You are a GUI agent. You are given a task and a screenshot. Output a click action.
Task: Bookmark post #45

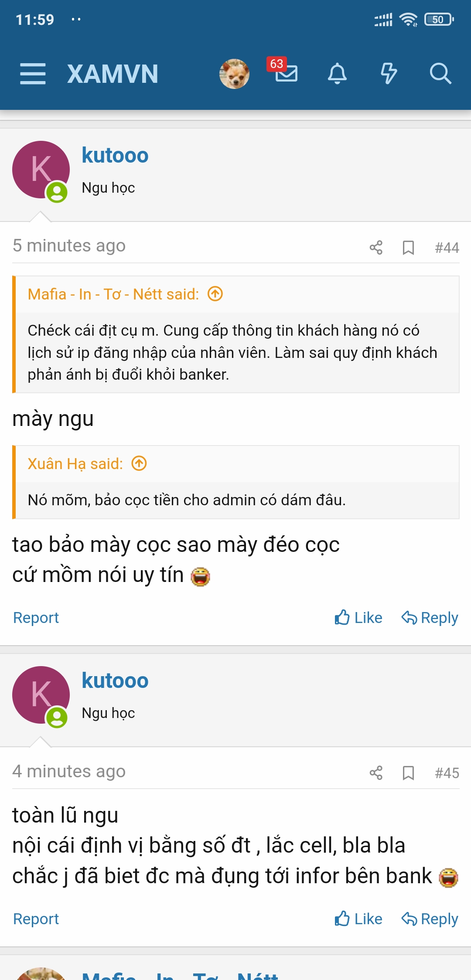coord(408,773)
